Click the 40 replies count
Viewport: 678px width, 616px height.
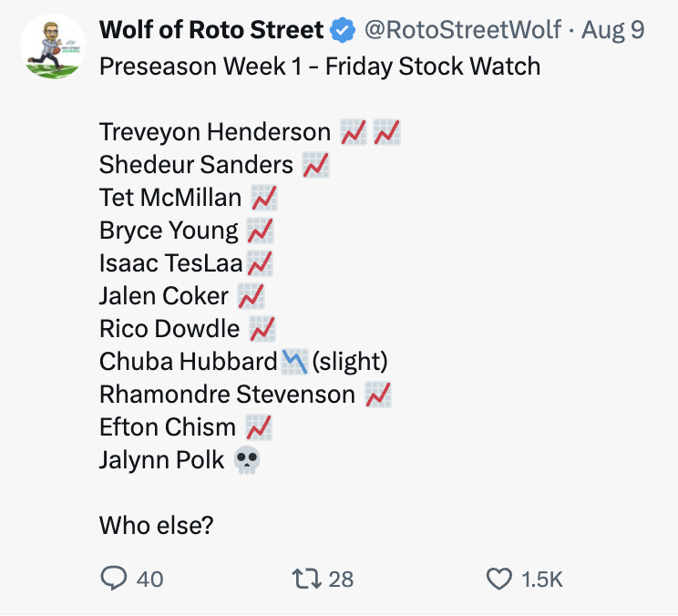coord(150,580)
